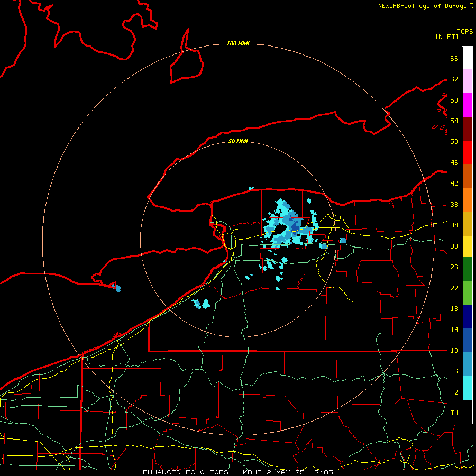Click the light pink legend color swatch
The image size is (476, 476).
[467, 81]
